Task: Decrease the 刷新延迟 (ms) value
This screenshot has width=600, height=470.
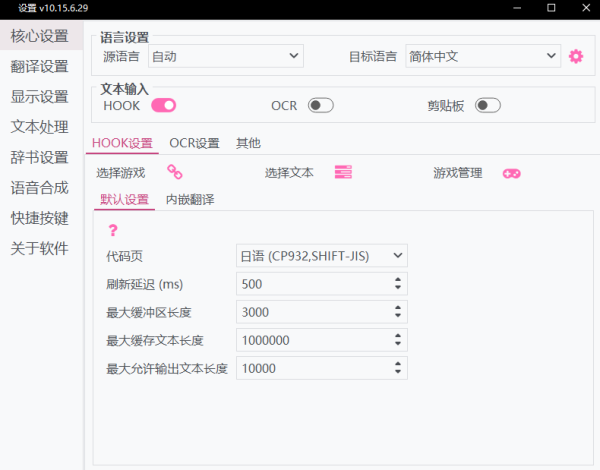Action: [x=398, y=287]
